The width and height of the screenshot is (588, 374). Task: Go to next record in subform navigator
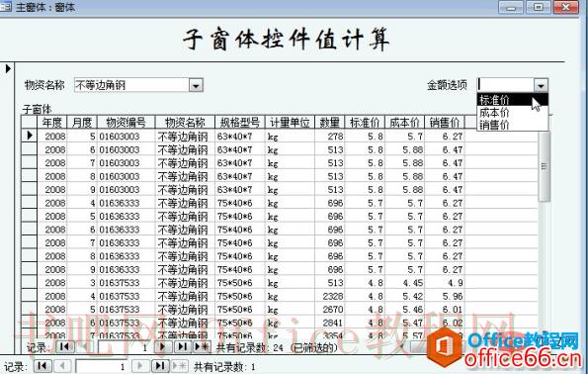162,346
